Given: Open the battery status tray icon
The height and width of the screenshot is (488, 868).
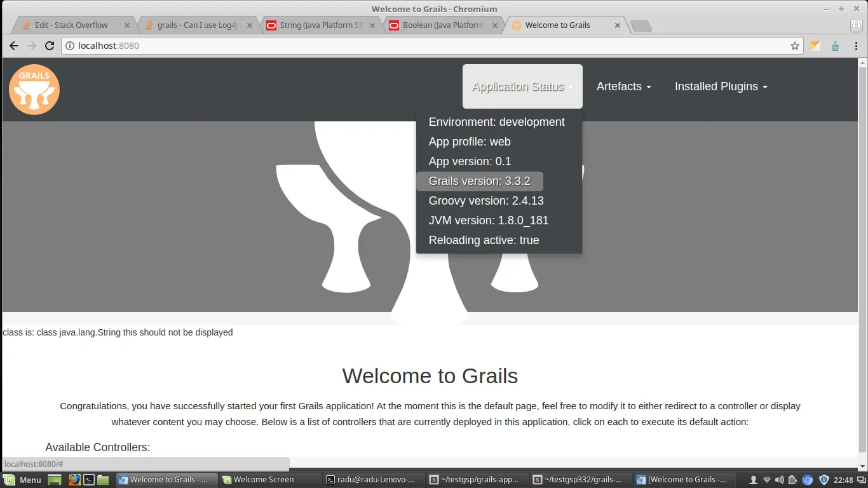Looking at the screenshot, I should coord(792,480).
